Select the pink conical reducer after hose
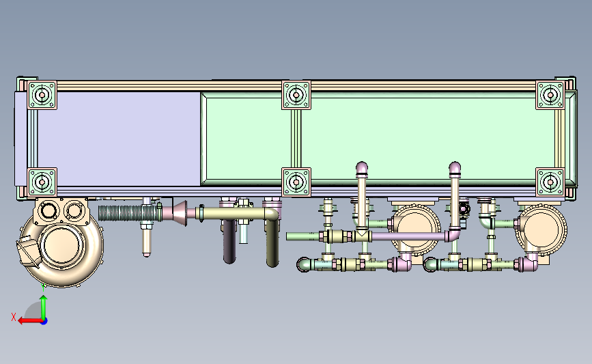Image resolution: width=592 pixels, height=364 pixels. pos(180,213)
